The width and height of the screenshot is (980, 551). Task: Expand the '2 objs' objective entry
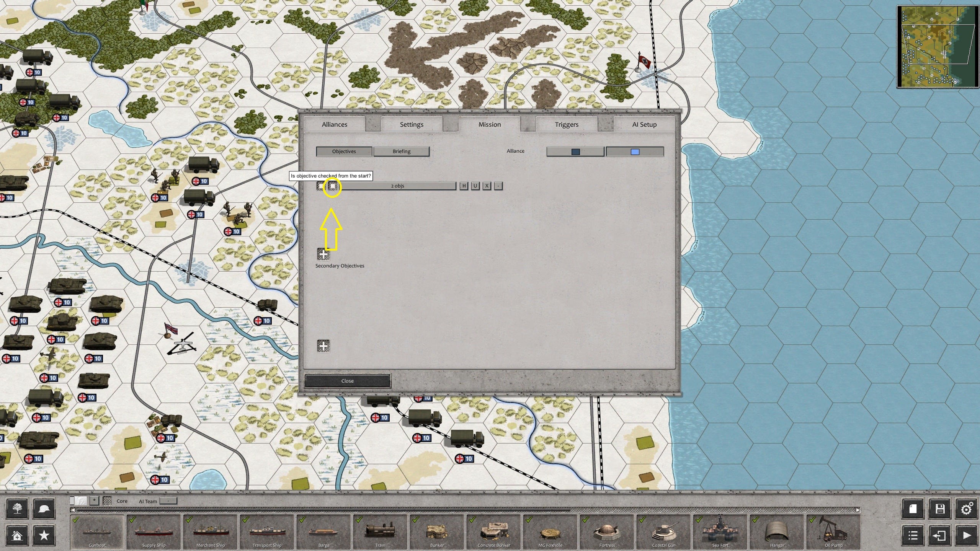397,186
